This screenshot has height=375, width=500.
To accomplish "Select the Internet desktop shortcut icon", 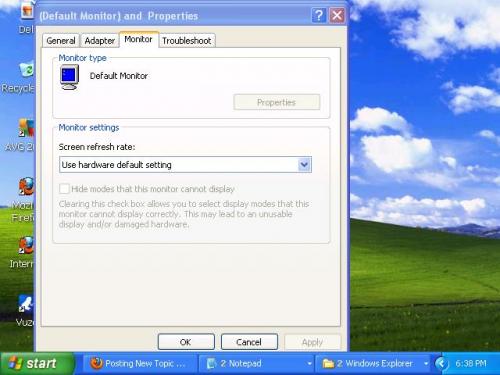I will coord(26,245).
